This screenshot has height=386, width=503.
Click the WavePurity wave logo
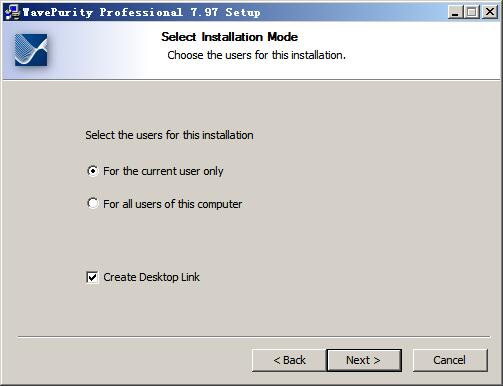point(31,50)
